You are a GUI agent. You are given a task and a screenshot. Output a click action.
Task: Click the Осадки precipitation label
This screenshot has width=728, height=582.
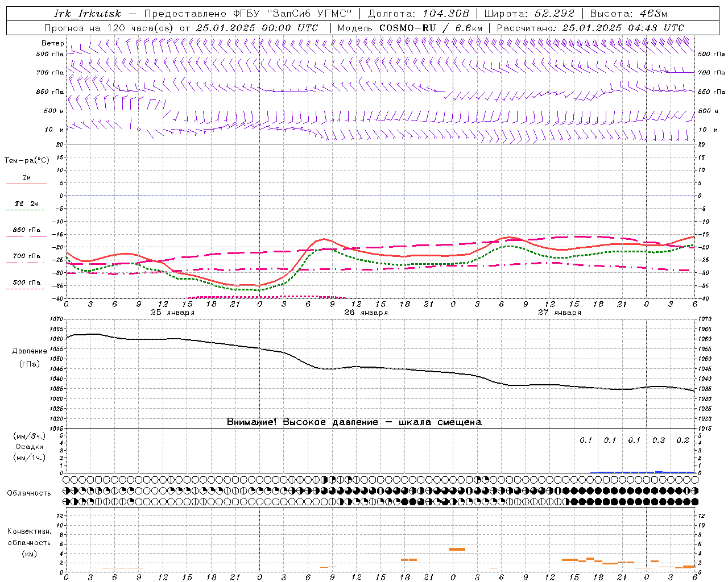click(29, 447)
